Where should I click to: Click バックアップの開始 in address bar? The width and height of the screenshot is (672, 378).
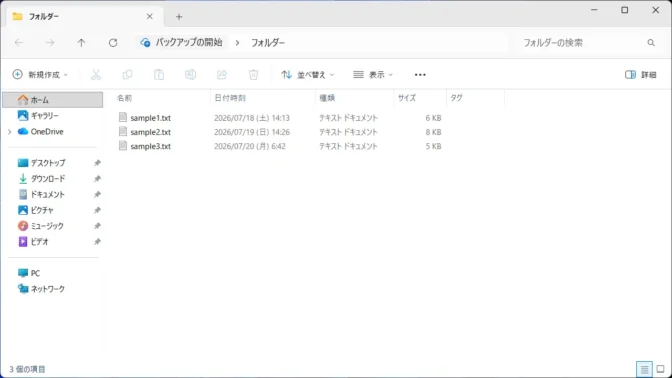[189, 42]
